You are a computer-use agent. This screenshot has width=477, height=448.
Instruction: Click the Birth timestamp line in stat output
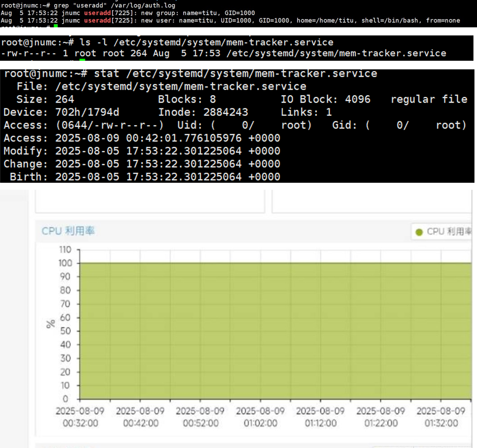point(145,177)
